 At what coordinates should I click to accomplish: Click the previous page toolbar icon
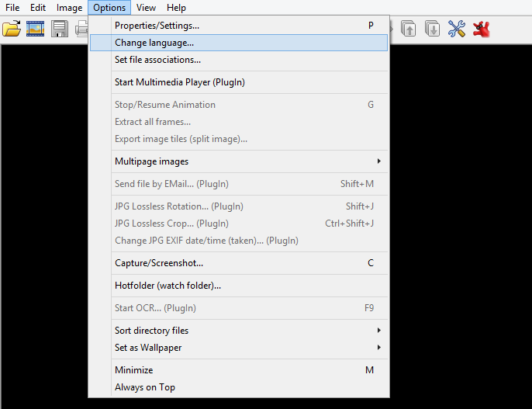tap(408, 29)
